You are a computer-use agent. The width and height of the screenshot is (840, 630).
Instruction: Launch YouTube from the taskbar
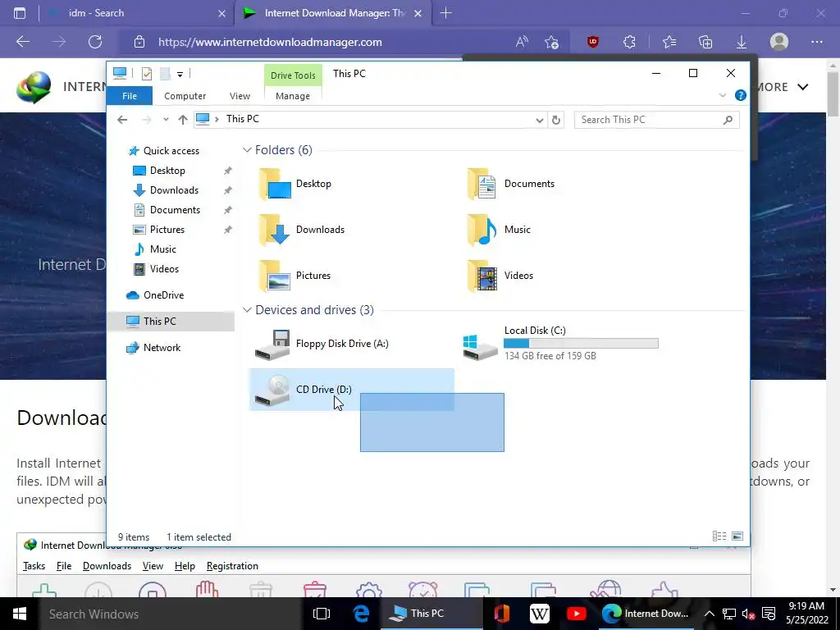(576, 614)
